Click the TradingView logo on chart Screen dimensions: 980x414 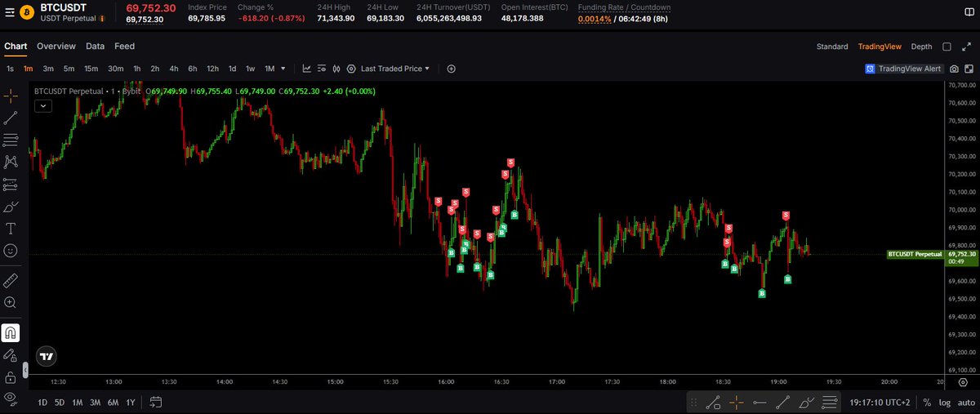pos(47,356)
